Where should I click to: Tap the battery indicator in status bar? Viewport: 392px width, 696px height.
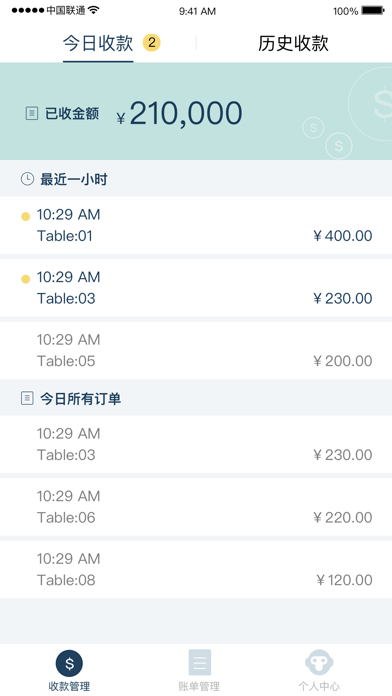(372, 10)
